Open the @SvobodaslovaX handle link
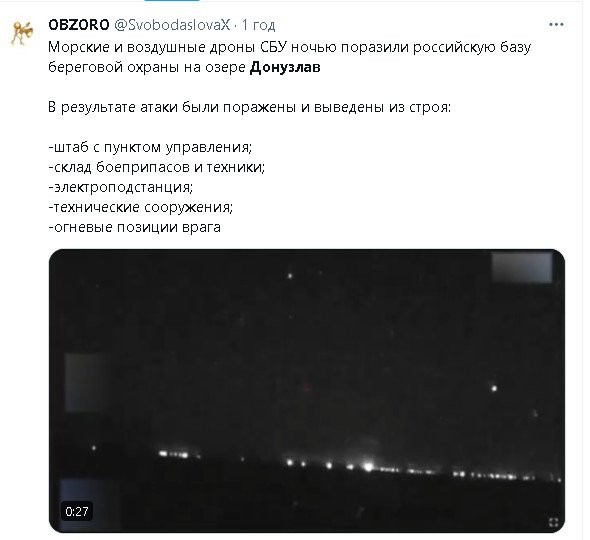Screen dimensions: 590x540 (x=172, y=25)
